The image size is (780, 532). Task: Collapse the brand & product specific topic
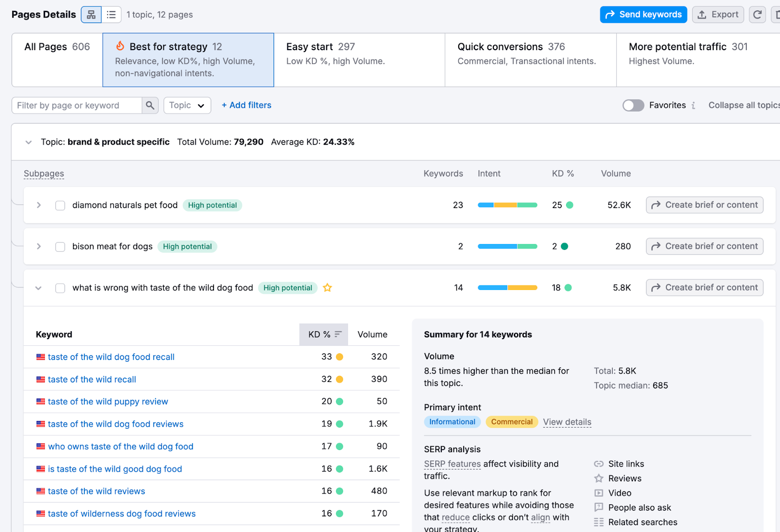pos(29,142)
